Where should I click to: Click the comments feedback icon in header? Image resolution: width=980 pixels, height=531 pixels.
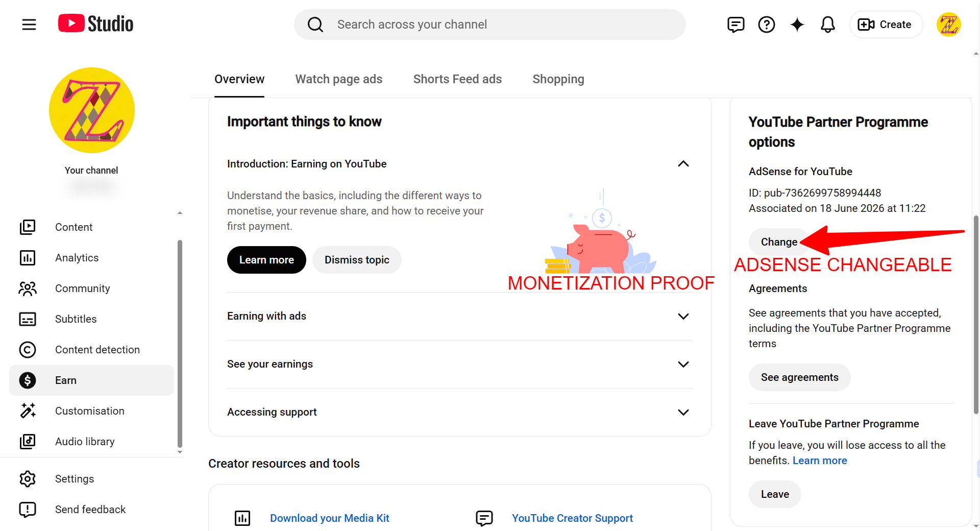pos(736,25)
